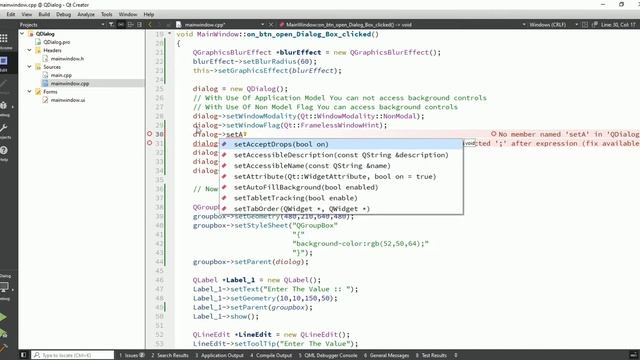Choose setAccessibleName completion suggestion
Screen dimensions: 640x360
coord(341,165)
